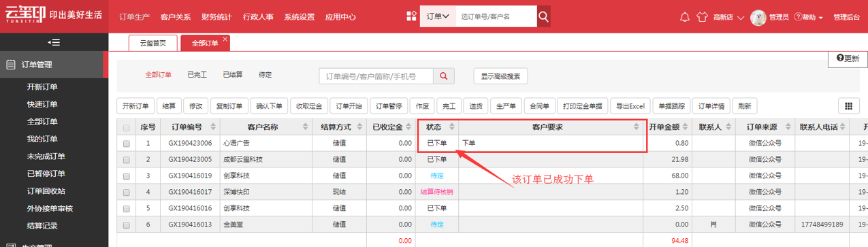Expand the 订单 dropdown in top search
868x247 pixels.
point(438,16)
